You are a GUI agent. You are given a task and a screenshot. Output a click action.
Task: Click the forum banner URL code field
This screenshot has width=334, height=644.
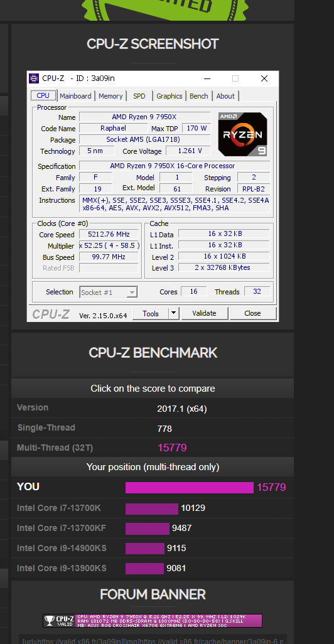[153, 640]
